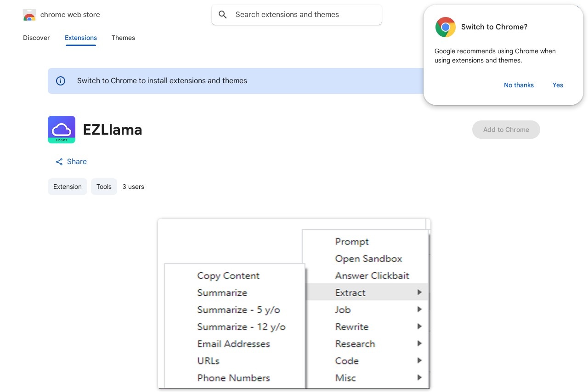Open the Discover tab
Viewport: 588px width, 392px height.
pyautogui.click(x=36, y=38)
